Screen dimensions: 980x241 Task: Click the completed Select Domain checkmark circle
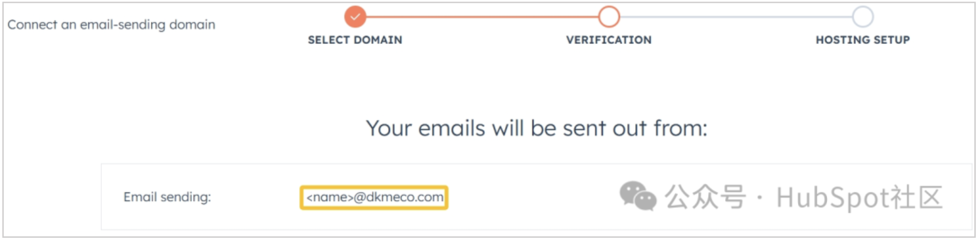(x=355, y=17)
